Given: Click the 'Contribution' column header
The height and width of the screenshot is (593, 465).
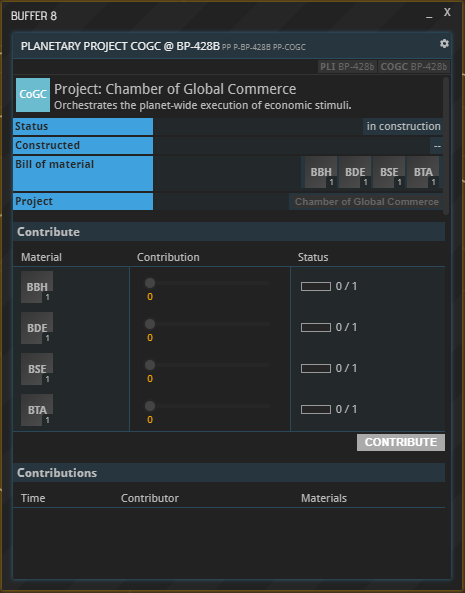Looking at the screenshot, I should pyautogui.click(x=168, y=257).
